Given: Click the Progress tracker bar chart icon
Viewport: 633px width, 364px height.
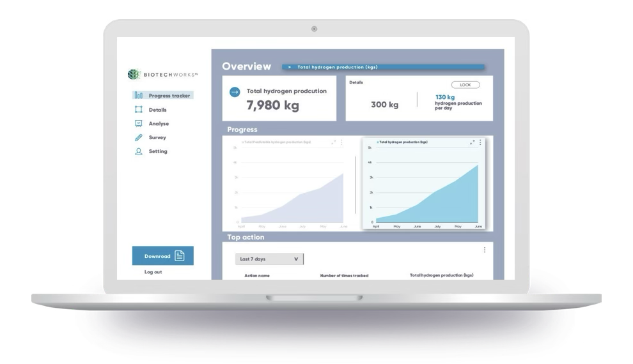Looking at the screenshot, I should coord(138,96).
